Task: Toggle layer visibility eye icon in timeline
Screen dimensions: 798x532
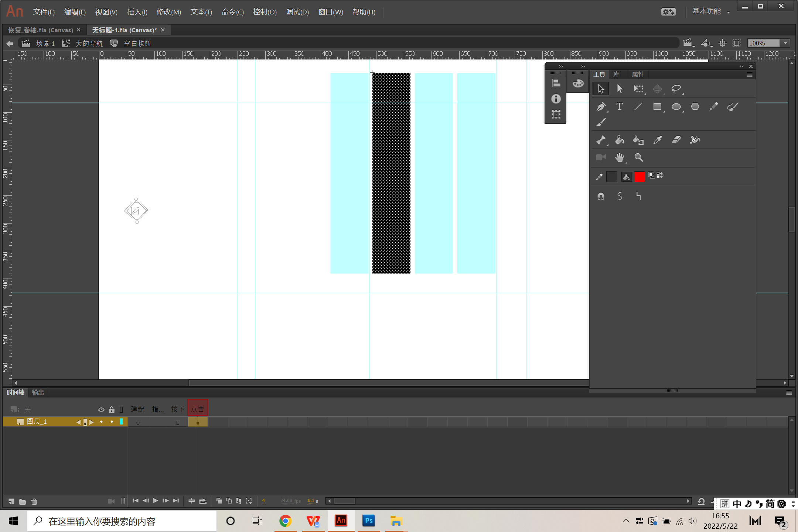Action: coord(101,409)
